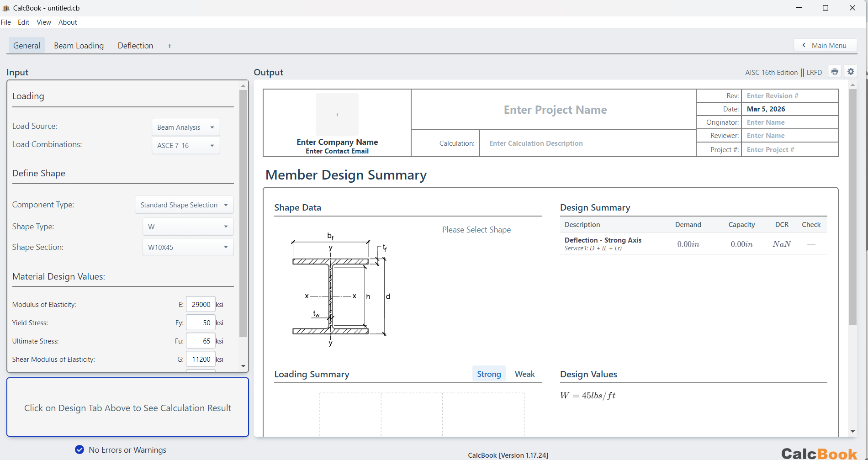This screenshot has width=868, height=460.
Task: Click the Ultimate Stress Fu field
Action: [x=201, y=341]
